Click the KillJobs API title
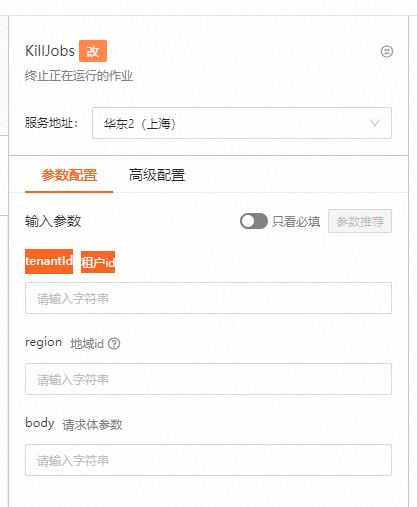This screenshot has width=417, height=507. [x=50, y=51]
